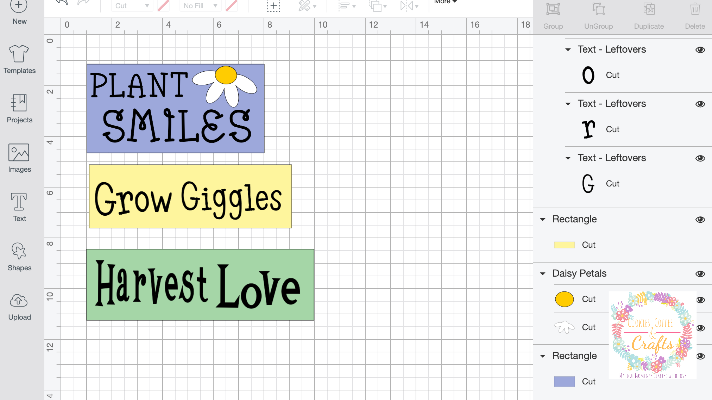The height and width of the screenshot is (400, 712).
Task: Collapse the Text - Leftovers G group
Action: [568, 158]
